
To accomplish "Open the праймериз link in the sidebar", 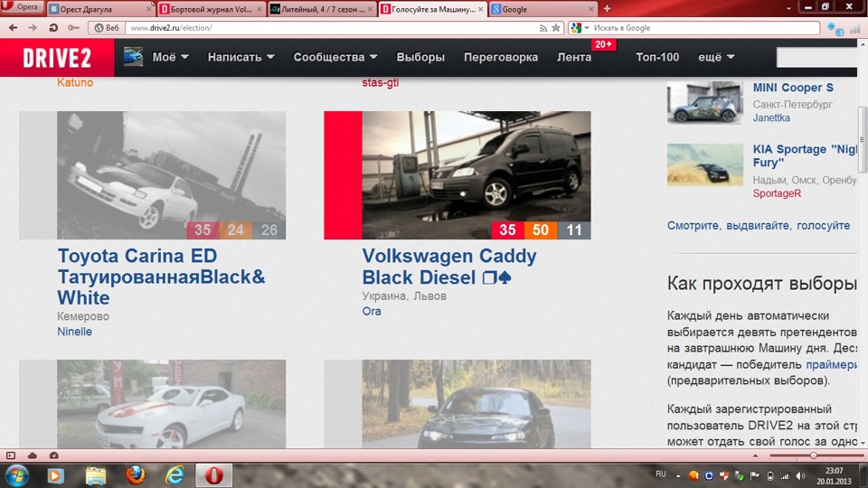I will pos(832,364).
